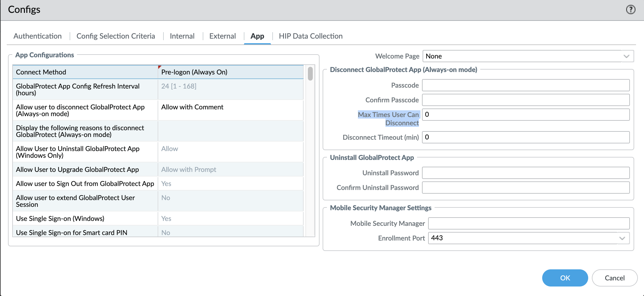The height and width of the screenshot is (296, 644).
Task: Focus the Passcode input field
Action: pyautogui.click(x=526, y=85)
